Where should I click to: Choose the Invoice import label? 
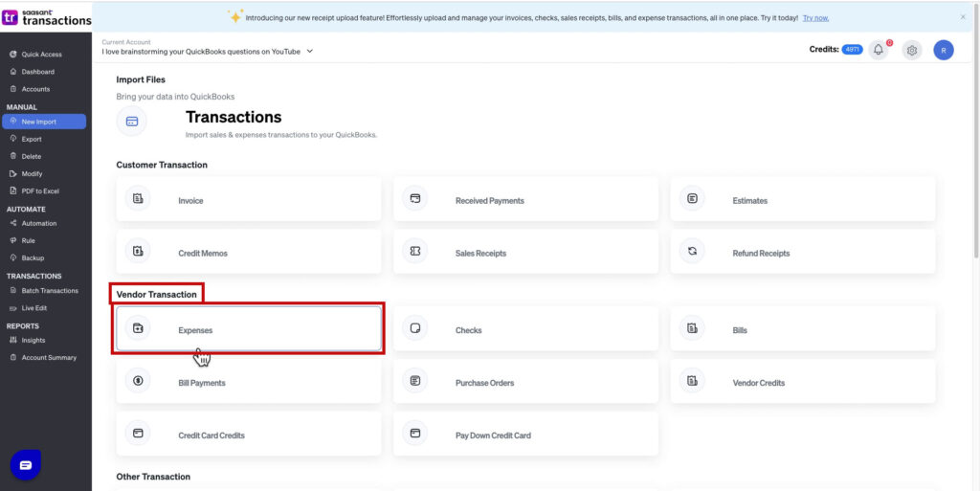[190, 201]
